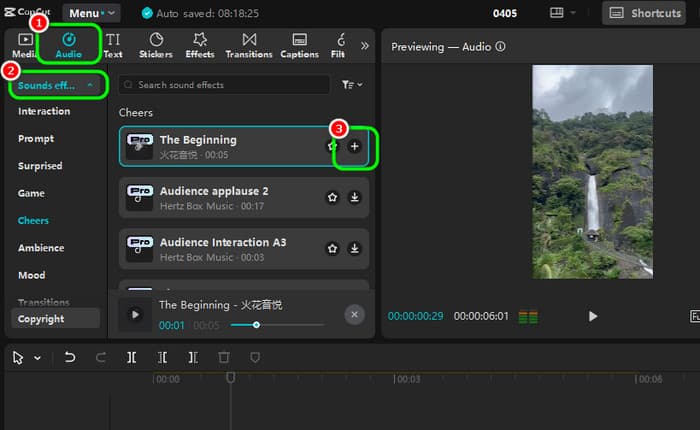Play The Beginning preview in mini player

135,315
